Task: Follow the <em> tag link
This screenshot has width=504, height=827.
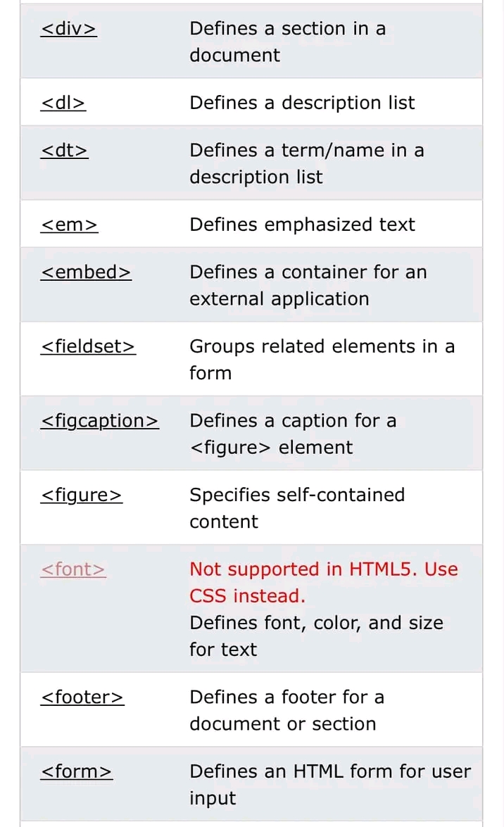Action: tap(69, 225)
